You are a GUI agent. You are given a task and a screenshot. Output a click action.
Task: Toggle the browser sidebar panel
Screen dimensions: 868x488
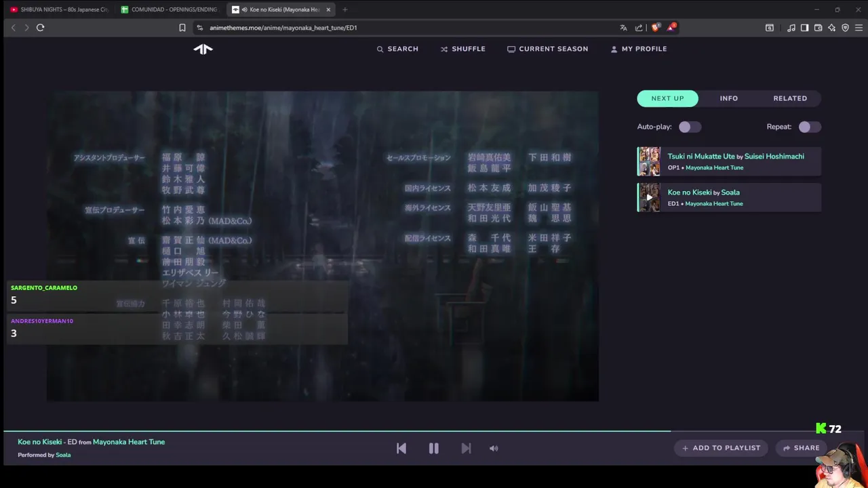pos(804,28)
